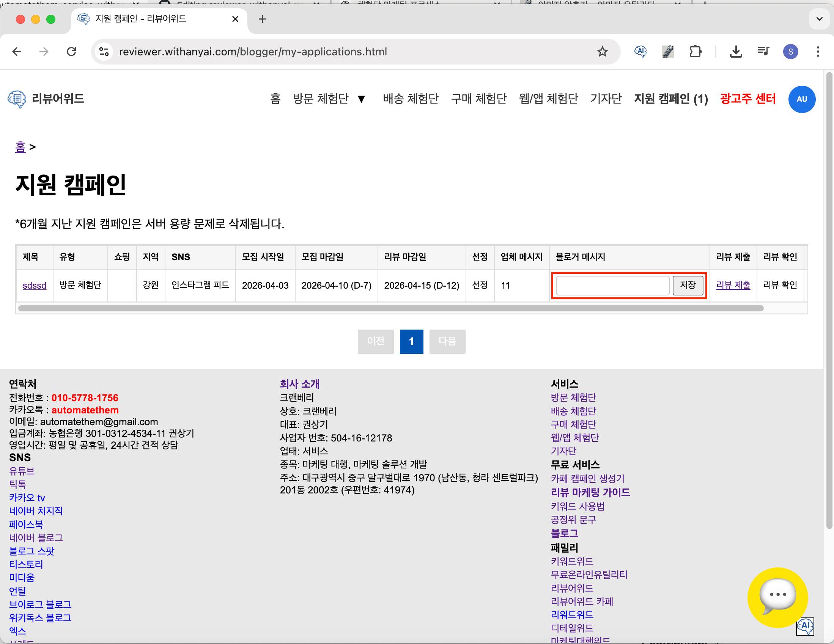The image size is (834, 644).
Task: Go to 배송 체험단 menu item
Action: 411,99
